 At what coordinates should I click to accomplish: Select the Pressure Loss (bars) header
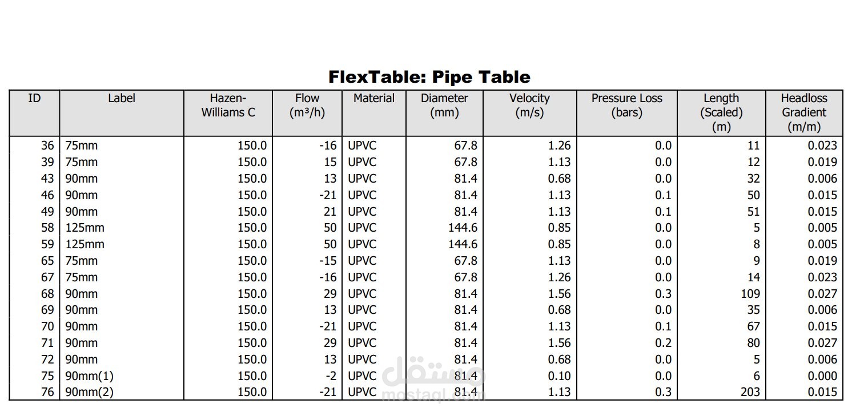(626, 113)
